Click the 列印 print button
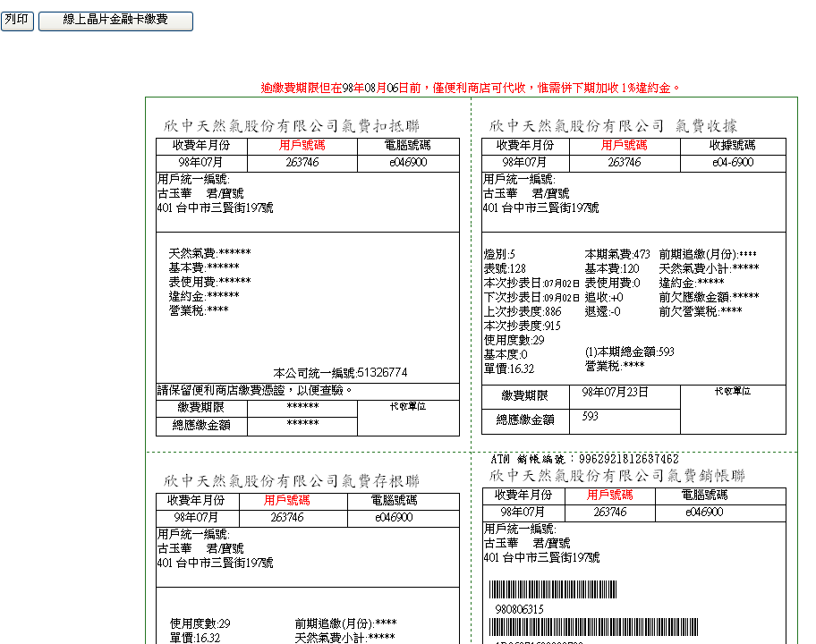This screenshot has height=644, width=816. point(17,20)
